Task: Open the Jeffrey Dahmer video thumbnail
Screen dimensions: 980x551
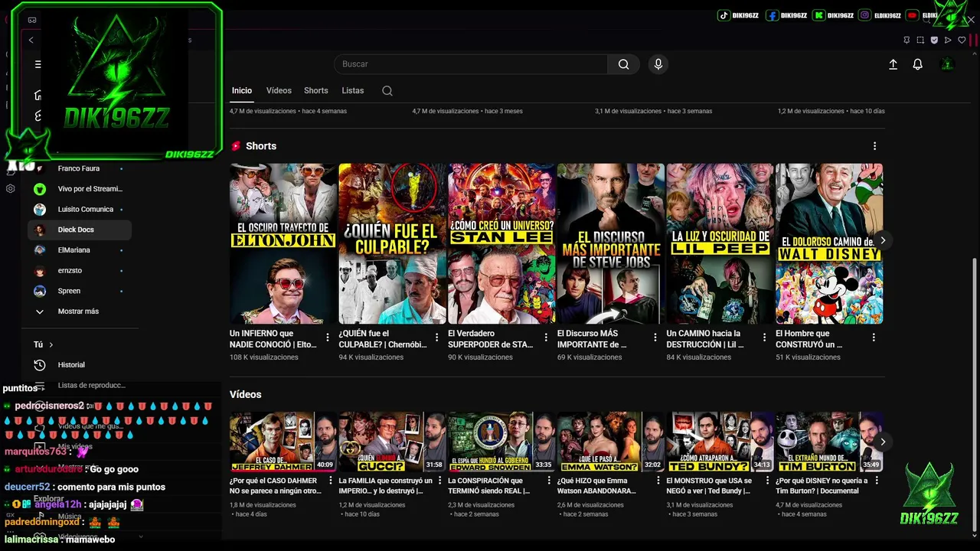Action: (283, 442)
